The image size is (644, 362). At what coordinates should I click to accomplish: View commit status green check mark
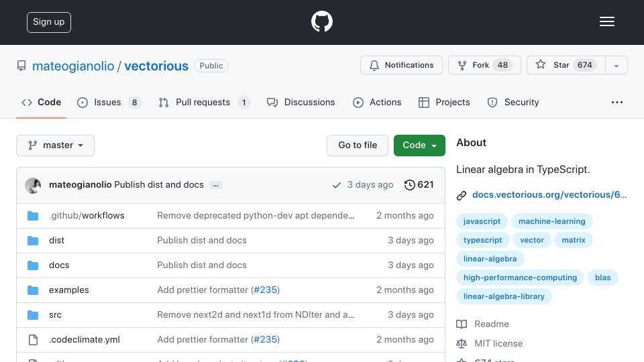[336, 185]
